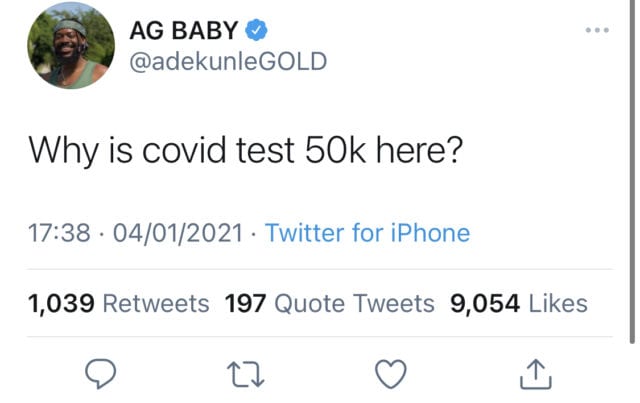Image resolution: width=640 pixels, height=403 pixels.
Task: View the 9,054 Likes list
Action: (519, 303)
